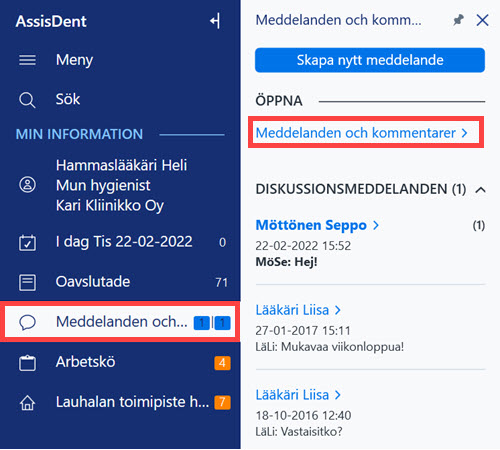Click the unread count (1) beside Möttönen Seppo
The image size is (500, 450).
pyautogui.click(x=479, y=226)
